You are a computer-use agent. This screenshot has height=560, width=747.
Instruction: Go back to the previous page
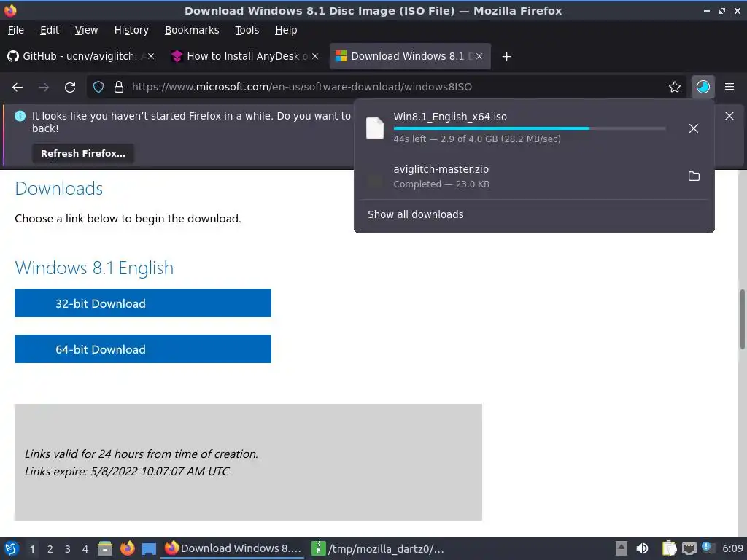18,87
